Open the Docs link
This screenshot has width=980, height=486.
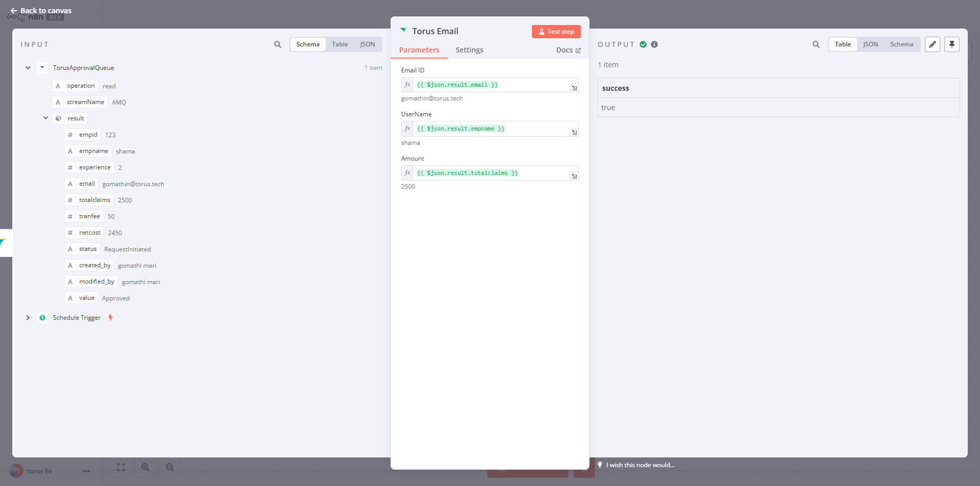(x=568, y=50)
